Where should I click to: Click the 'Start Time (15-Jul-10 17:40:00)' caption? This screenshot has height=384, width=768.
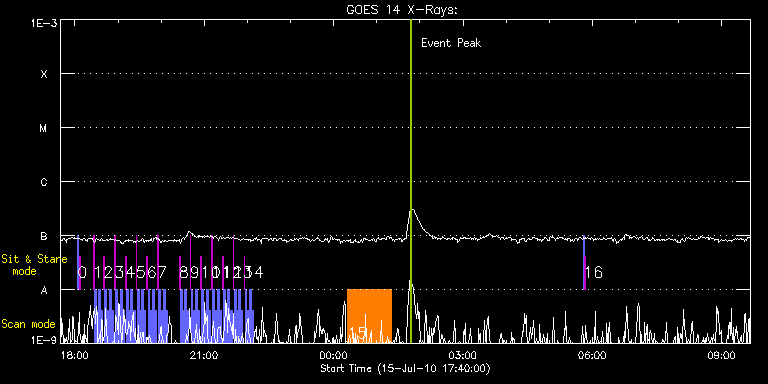pos(405,368)
